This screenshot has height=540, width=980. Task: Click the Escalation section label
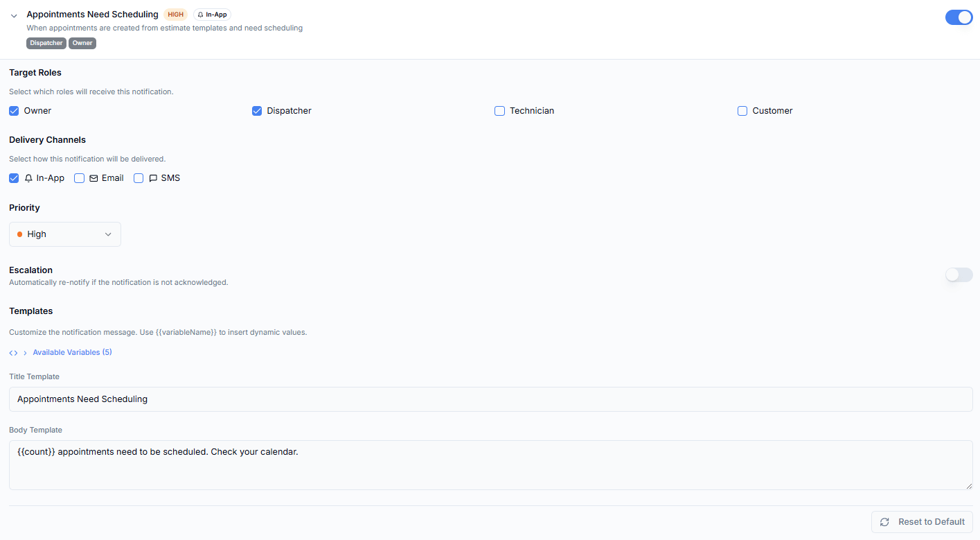pos(30,270)
